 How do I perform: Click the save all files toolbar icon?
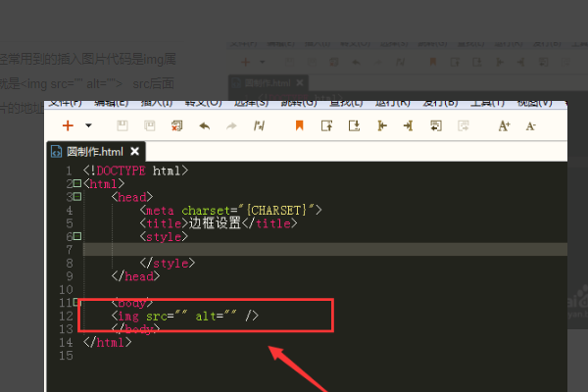pos(149,125)
